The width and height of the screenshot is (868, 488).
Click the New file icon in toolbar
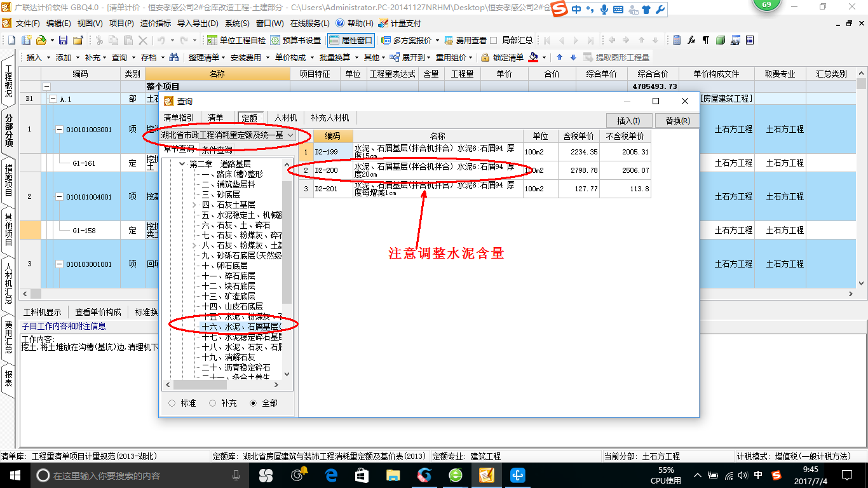11,40
